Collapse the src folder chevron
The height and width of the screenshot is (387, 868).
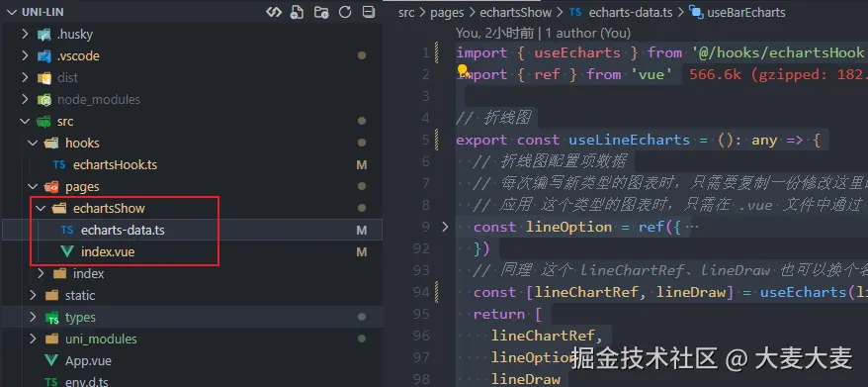(x=25, y=122)
